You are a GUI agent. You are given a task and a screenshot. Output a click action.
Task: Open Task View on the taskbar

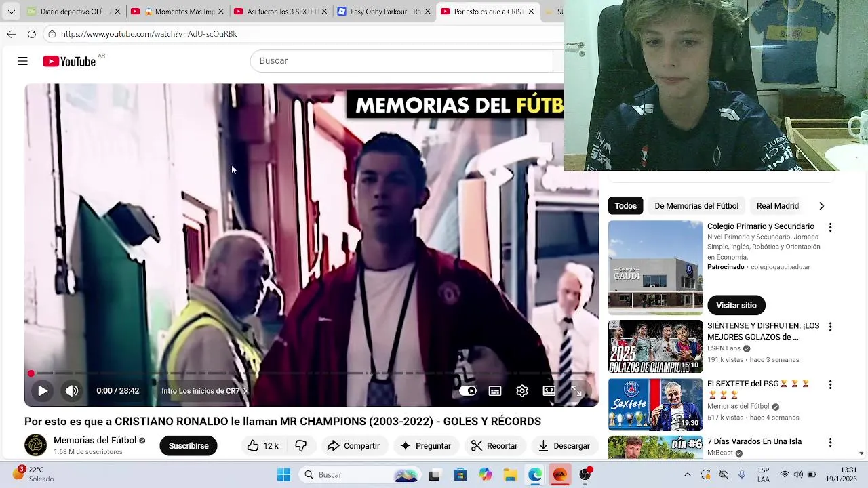pos(434,475)
